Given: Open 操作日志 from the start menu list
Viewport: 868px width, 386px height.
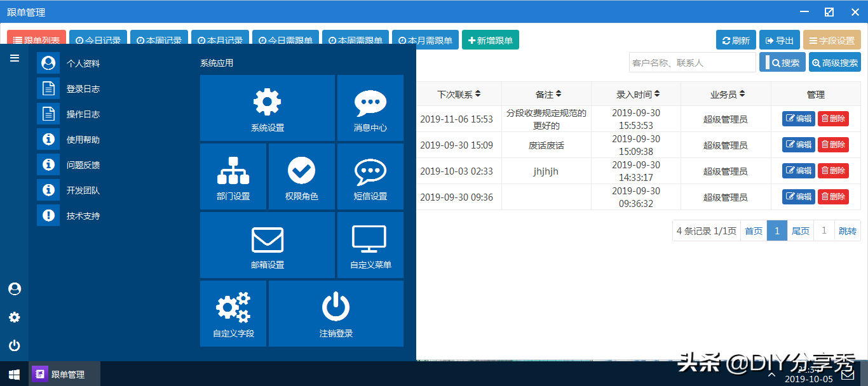Looking at the screenshot, I should coord(69,114).
